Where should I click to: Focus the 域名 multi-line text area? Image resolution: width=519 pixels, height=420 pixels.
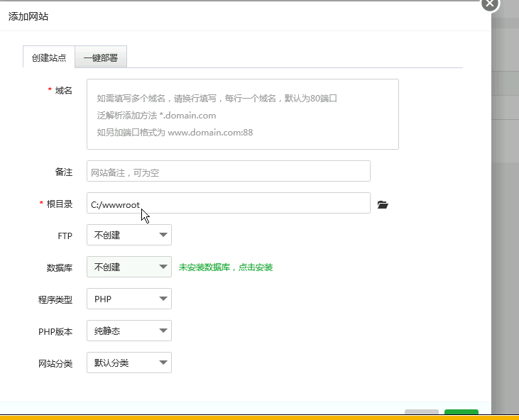pyautogui.click(x=242, y=114)
